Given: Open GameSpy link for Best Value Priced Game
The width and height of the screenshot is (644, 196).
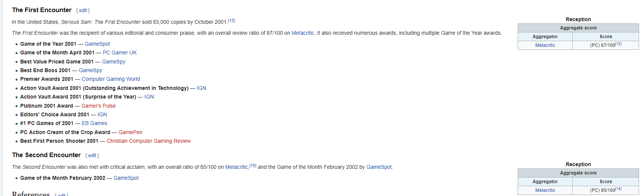Looking at the screenshot, I should (x=113, y=62).
